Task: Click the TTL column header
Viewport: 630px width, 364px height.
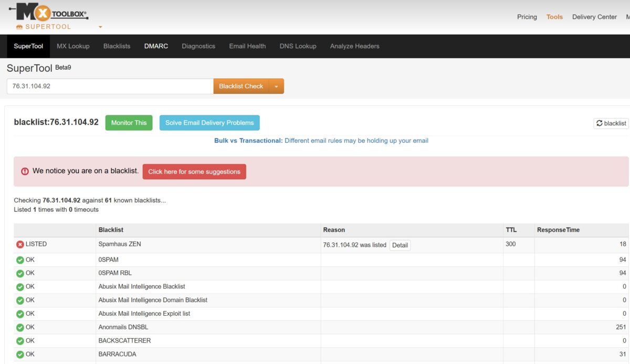Action: pyautogui.click(x=511, y=230)
